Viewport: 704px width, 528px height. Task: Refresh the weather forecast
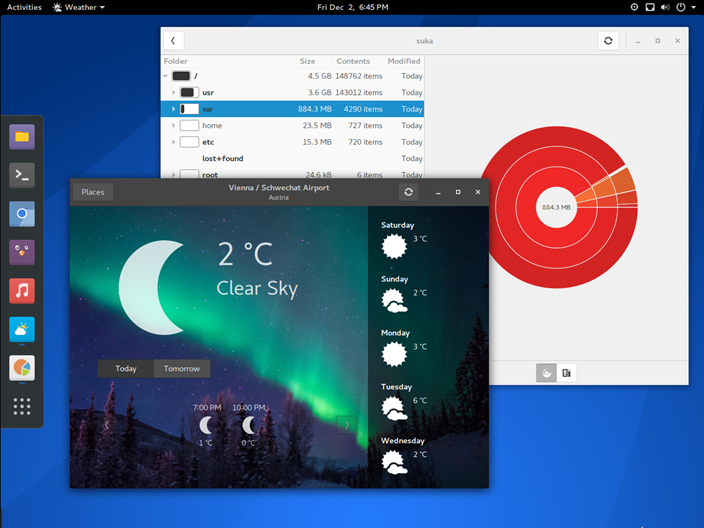pyautogui.click(x=409, y=192)
